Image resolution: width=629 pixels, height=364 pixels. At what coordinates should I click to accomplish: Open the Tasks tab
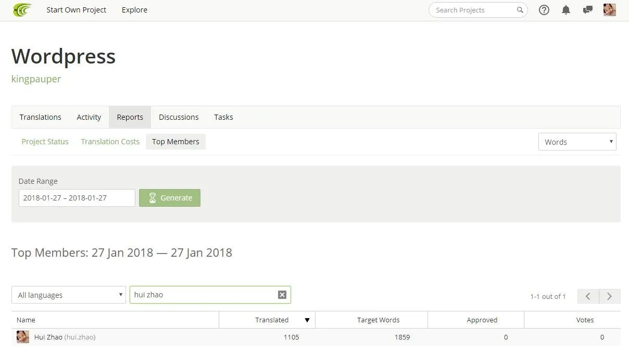[223, 117]
